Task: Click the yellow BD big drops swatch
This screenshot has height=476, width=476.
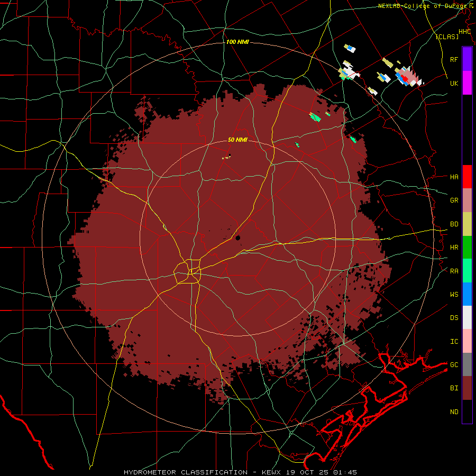Action: [x=467, y=224]
